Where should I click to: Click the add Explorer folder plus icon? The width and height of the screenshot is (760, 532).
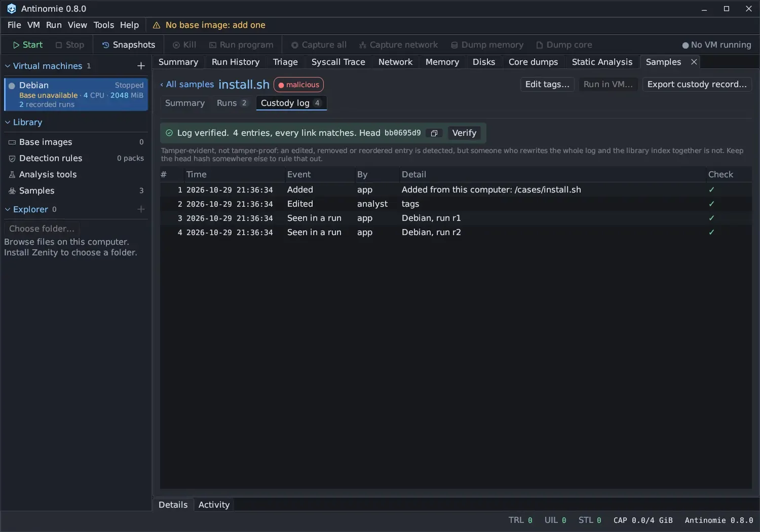pyautogui.click(x=141, y=209)
